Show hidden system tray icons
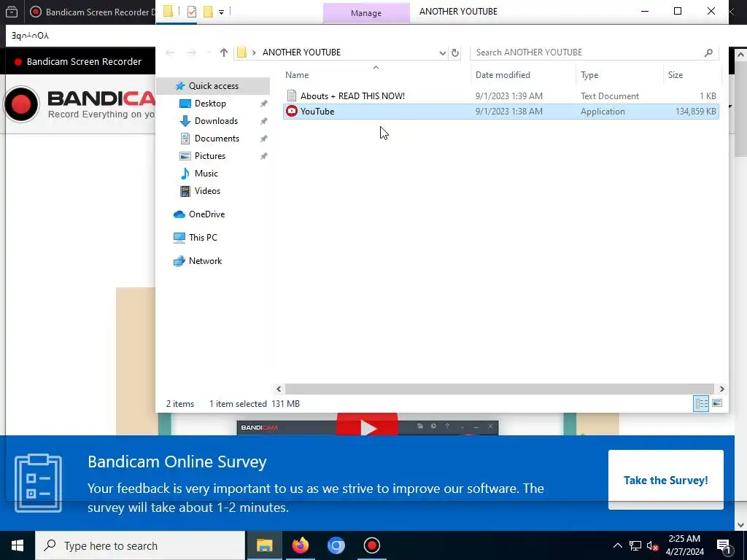Image resolution: width=747 pixels, height=560 pixels. 617,545
